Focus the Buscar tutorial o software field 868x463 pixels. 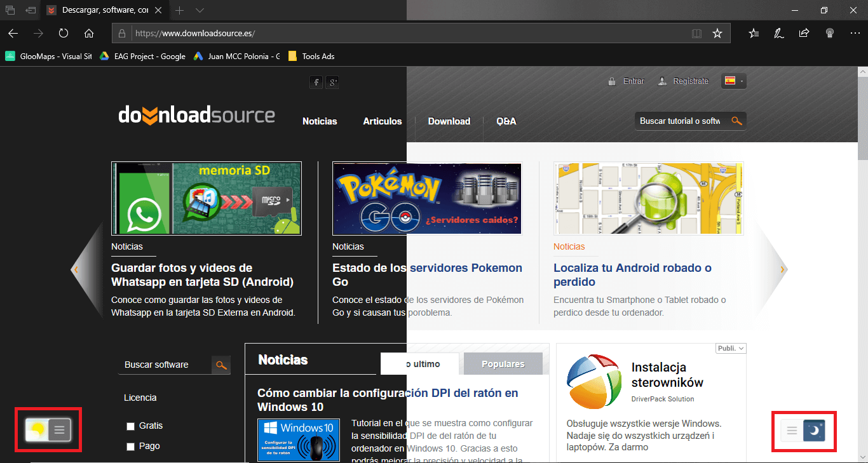click(680, 121)
